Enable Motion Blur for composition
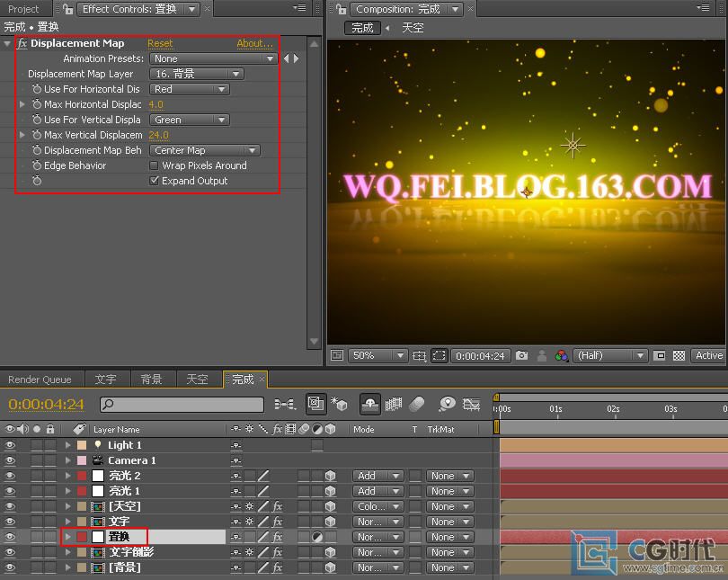 point(417,404)
